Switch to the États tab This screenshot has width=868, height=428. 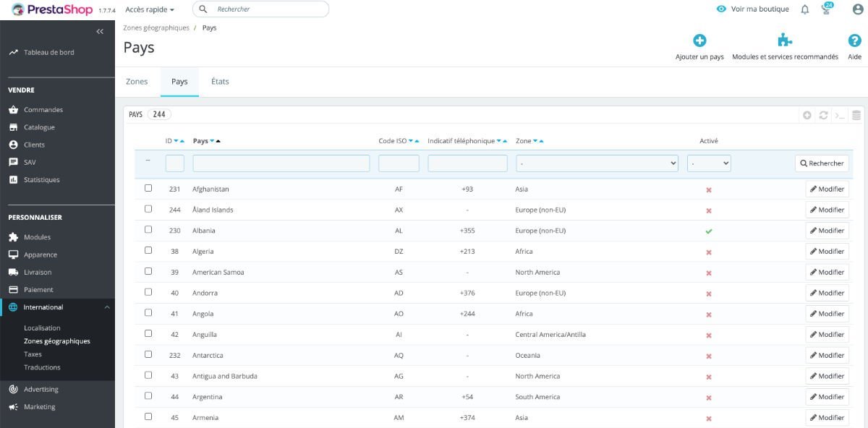(x=220, y=82)
